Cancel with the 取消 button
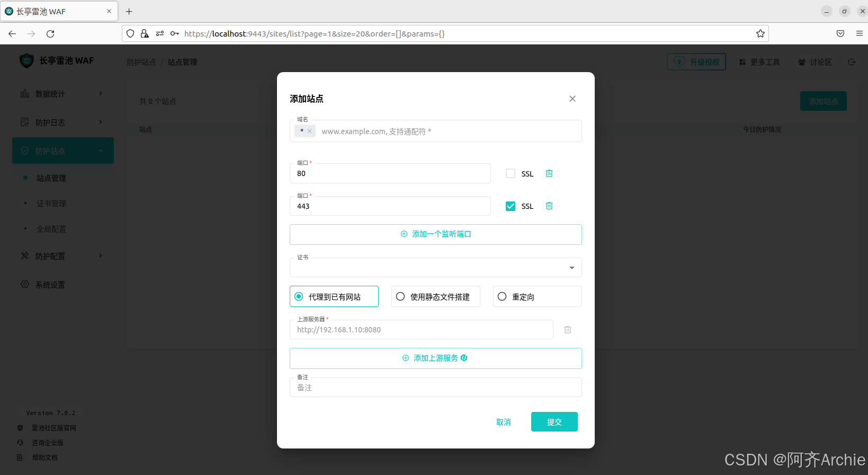868x475 pixels. point(503,422)
